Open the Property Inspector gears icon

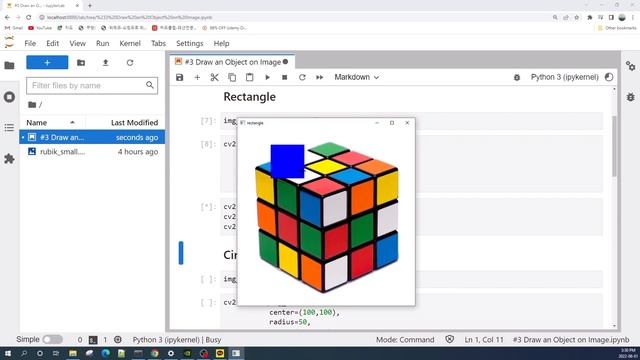pyautogui.click(x=631, y=66)
